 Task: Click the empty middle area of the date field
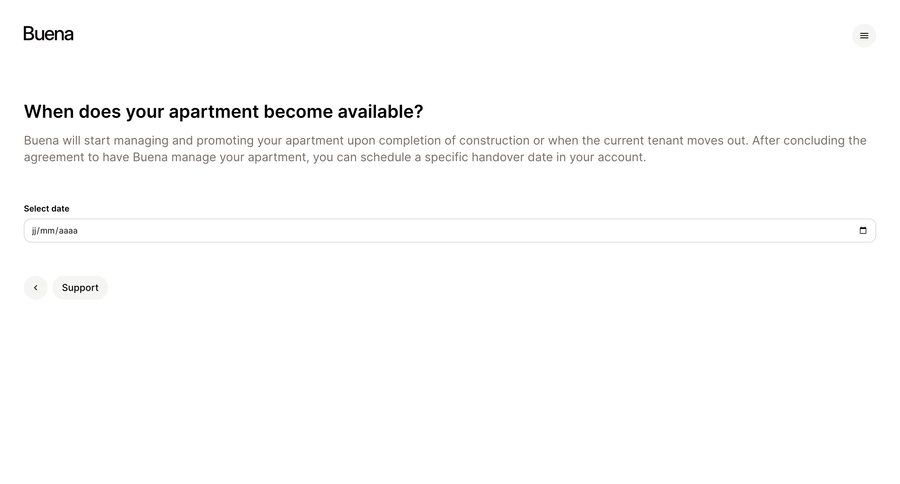point(449,230)
